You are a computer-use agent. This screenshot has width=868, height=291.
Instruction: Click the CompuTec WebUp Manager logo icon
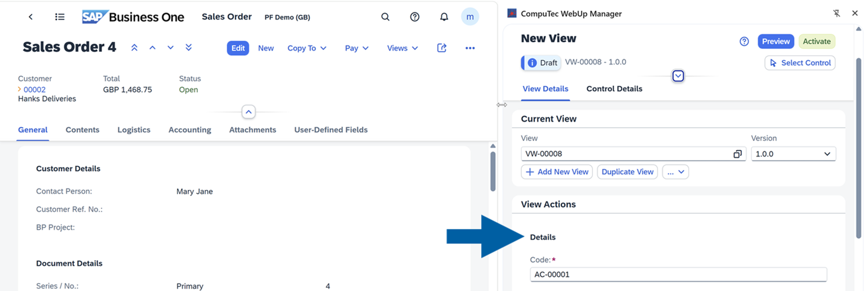click(x=512, y=14)
